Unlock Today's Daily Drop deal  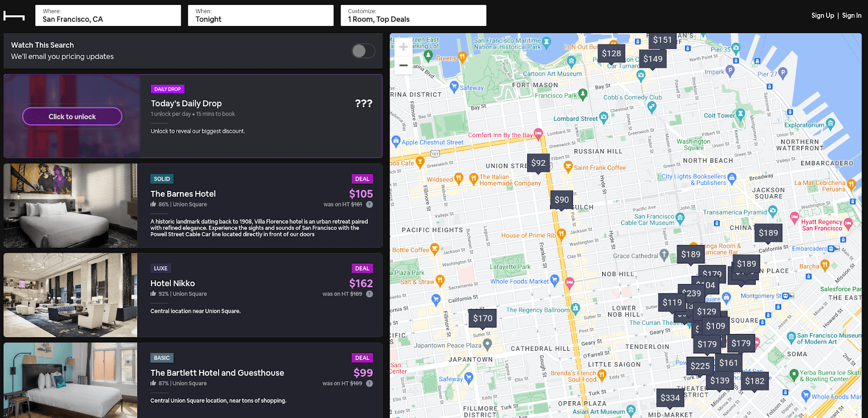[72, 117]
